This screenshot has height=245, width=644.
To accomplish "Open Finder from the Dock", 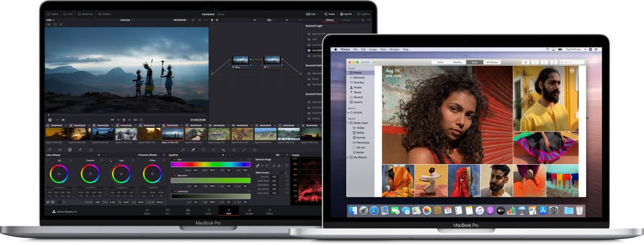I will pos(353,211).
